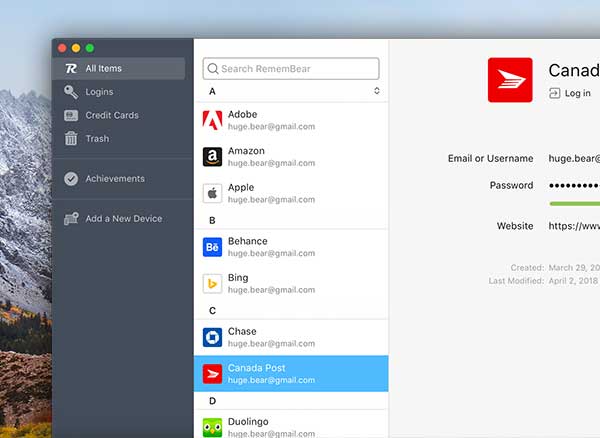Click the email under Adobe entry
The image size is (600, 438).
coord(271,126)
